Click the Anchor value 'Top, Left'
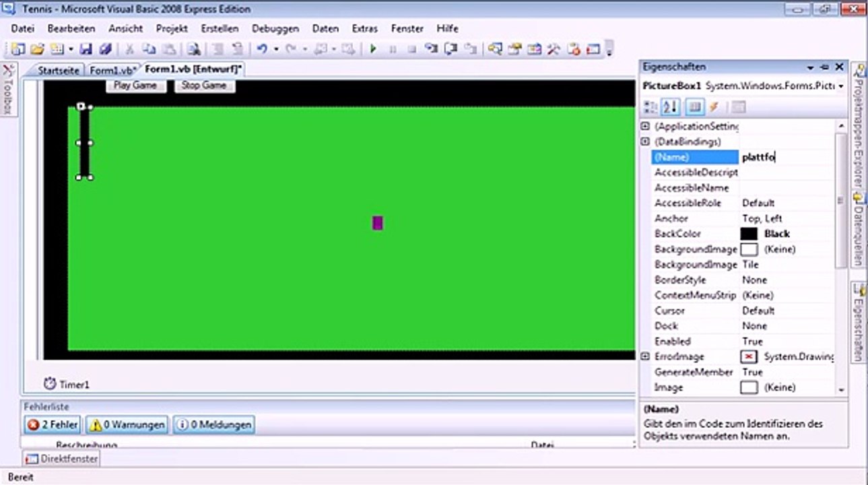Image resolution: width=868 pixels, height=485 pixels. pos(762,218)
